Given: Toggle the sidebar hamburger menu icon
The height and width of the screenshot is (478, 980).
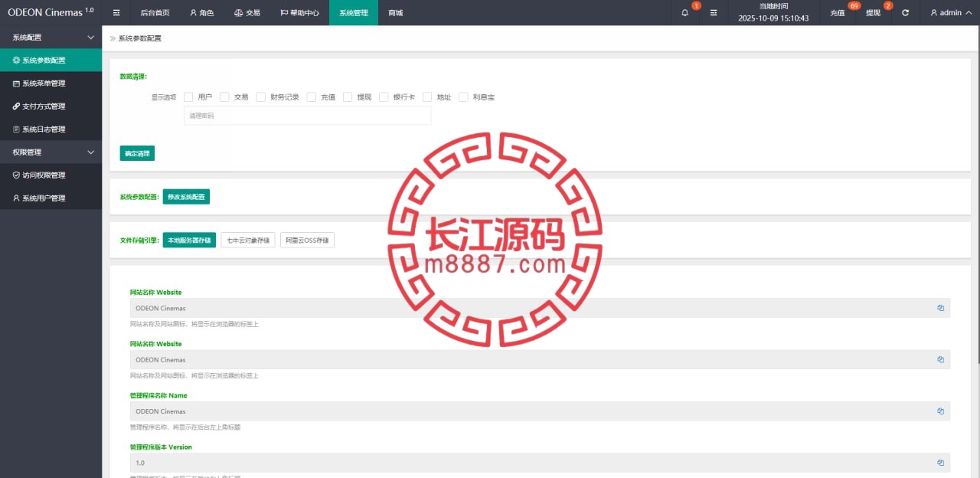Looking at the screenshot, I should tap(116, 13).
